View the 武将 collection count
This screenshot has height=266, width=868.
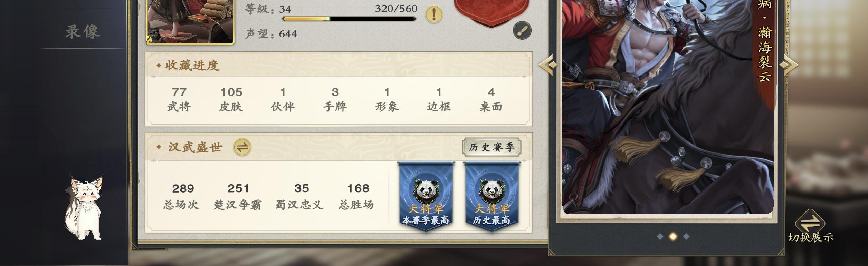[179, 99]
